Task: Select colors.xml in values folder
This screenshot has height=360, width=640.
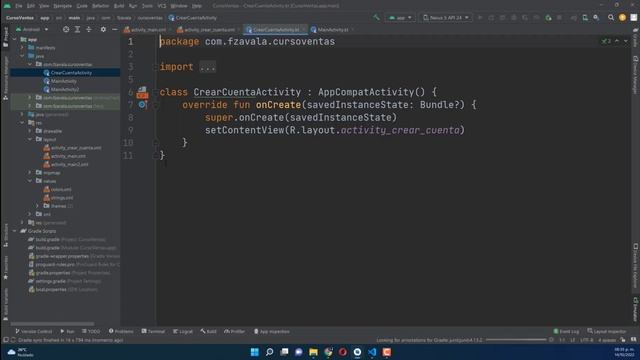Action: pos(58,189)
